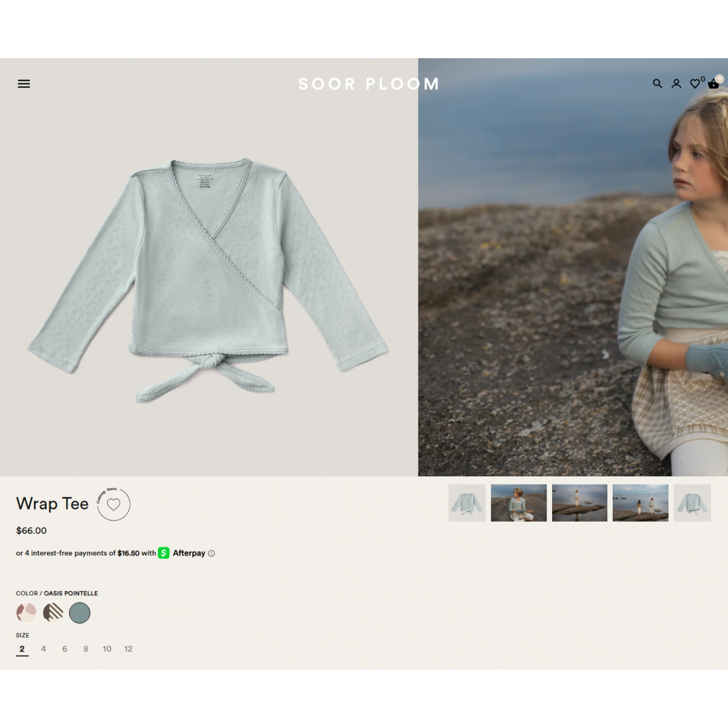View thumbnail of girl sitting on rocks
Screen dimensions: 728x728
518,503
